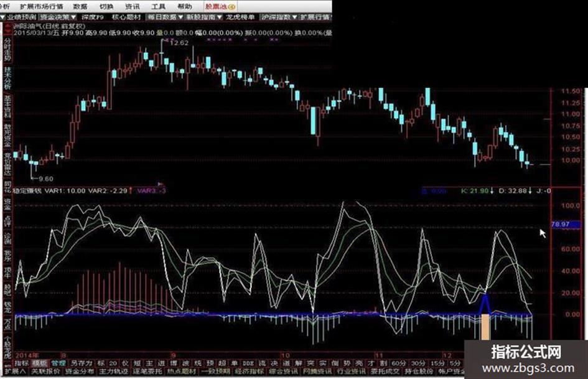Image resolution: width=588 pixels, height=379 pixels.
Task: Open the 帮助 menu
Action: pyautogui.click(x=185, y=6)
